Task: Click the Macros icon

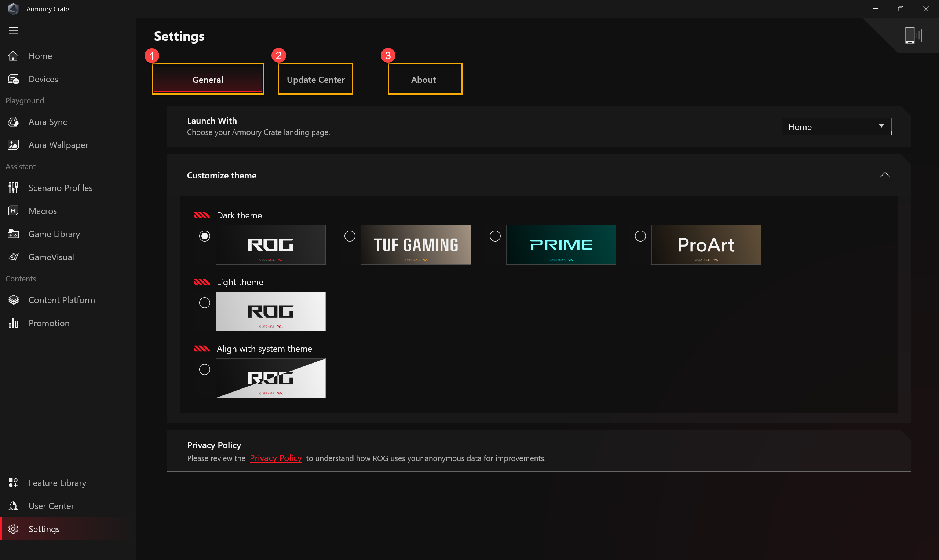Action: point(13,211)
